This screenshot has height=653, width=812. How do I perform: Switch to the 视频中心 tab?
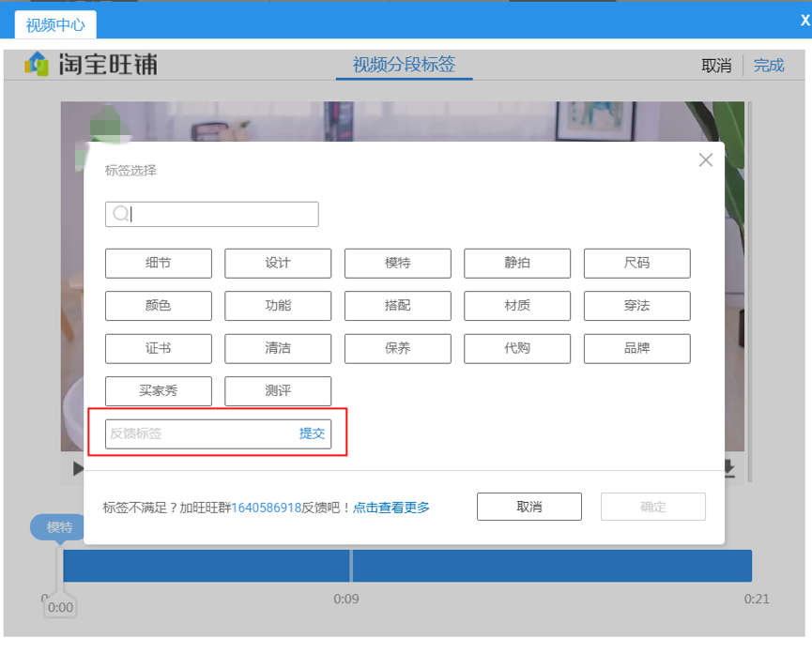click(x=55, y=24)
